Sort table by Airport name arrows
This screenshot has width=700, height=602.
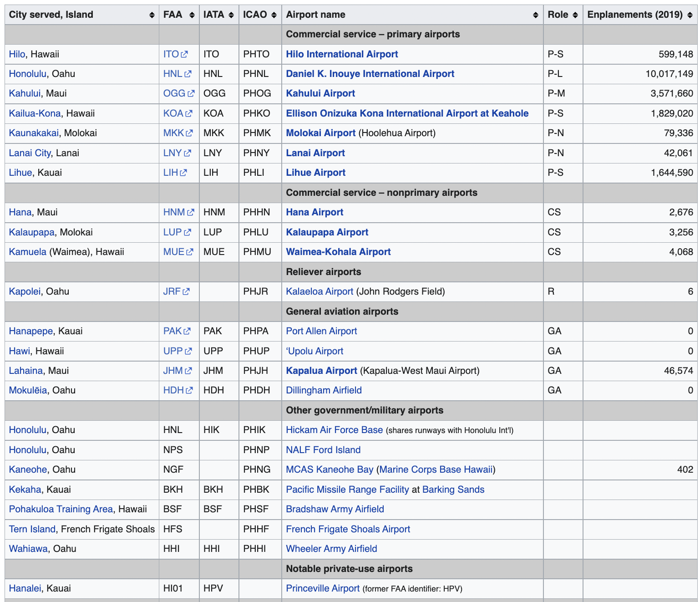(x=535, y=15)
